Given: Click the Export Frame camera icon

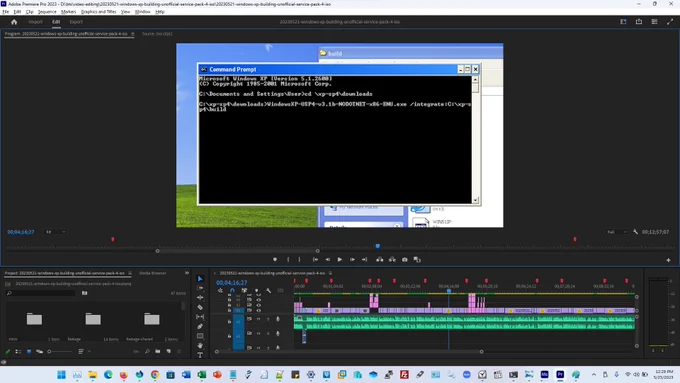Looking at the screenshot, I should [x=405, y=259].
